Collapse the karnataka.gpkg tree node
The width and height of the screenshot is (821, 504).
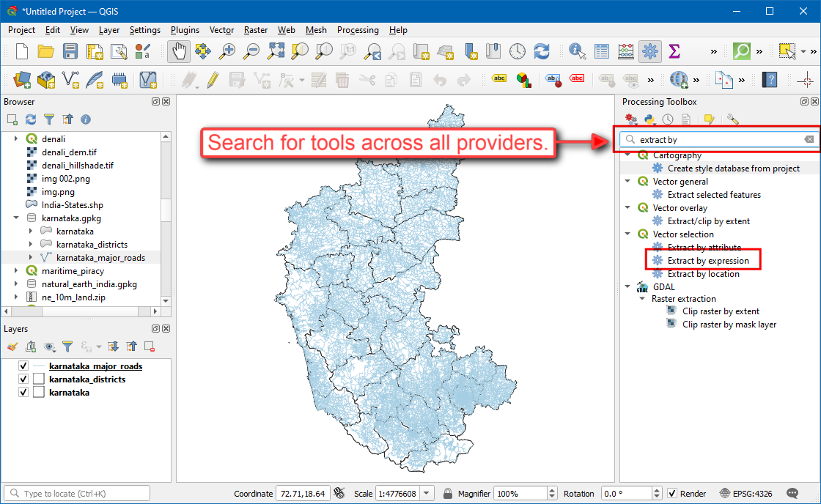[x=15, y=218]
